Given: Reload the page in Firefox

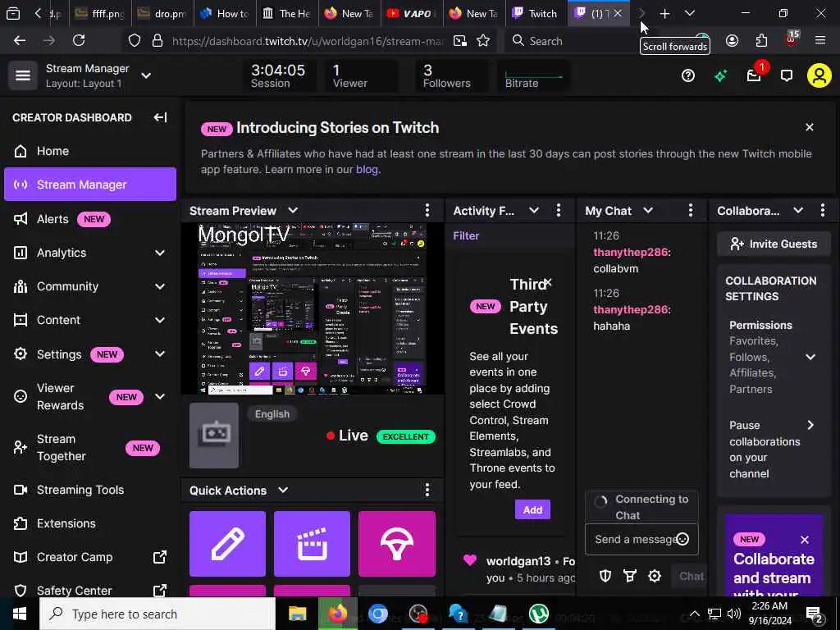Looking at the screenshot, I should point(79,40).
